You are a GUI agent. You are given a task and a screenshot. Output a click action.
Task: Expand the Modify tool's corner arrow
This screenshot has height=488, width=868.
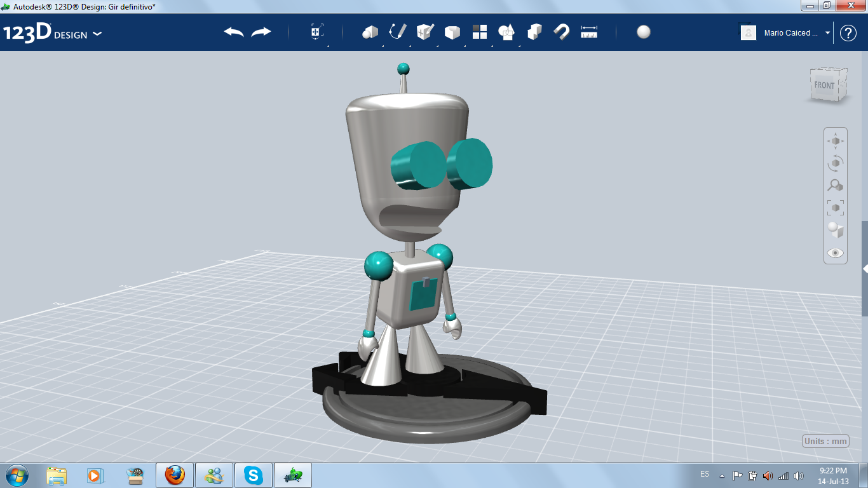tap(465, 46)
